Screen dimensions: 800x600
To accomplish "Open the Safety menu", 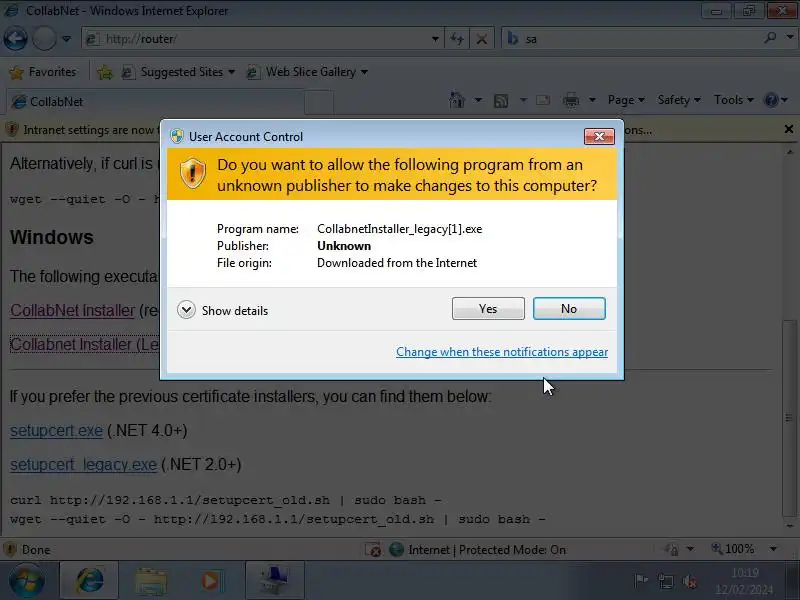I will tap(679, 100).
